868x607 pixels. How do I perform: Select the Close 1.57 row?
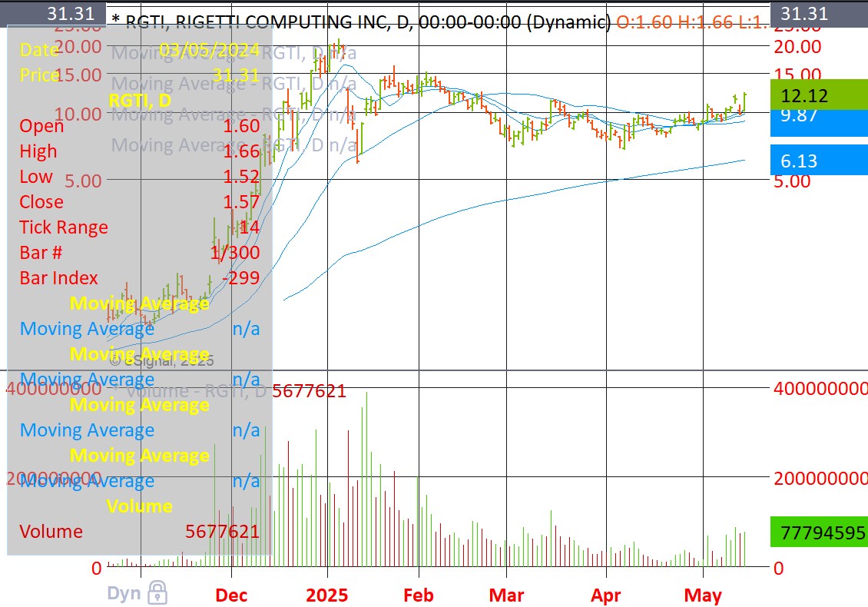[x=140, y=201]
